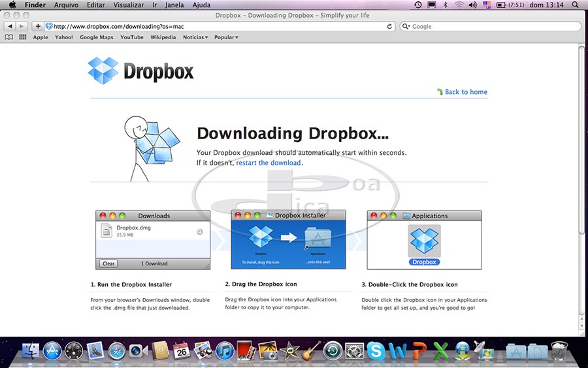Open Mail stamp icon in dock
588x368 pixels.
[95, 351]
